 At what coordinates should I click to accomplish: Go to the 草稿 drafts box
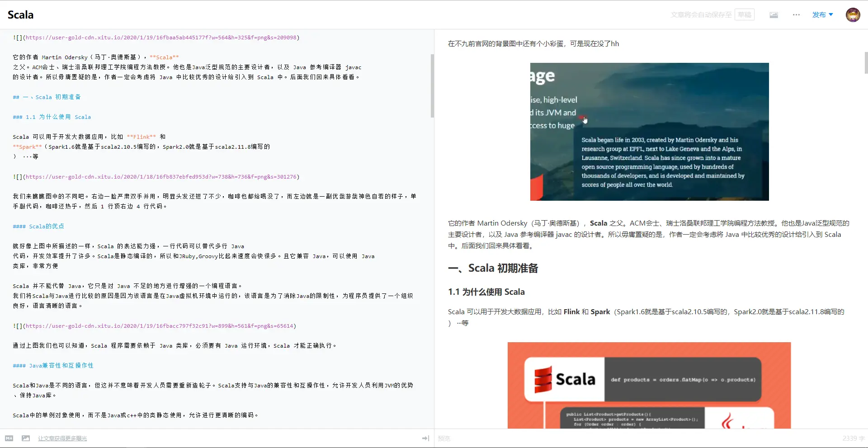click(745, 15)
